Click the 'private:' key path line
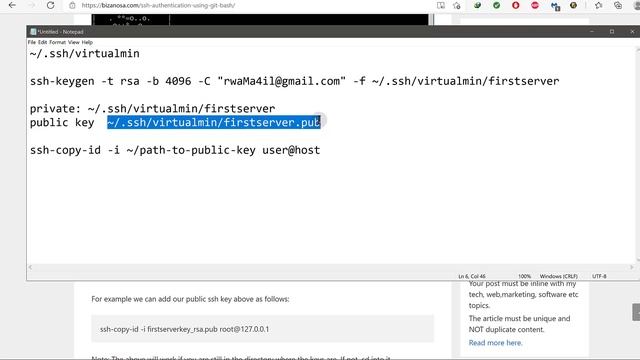 152,109
